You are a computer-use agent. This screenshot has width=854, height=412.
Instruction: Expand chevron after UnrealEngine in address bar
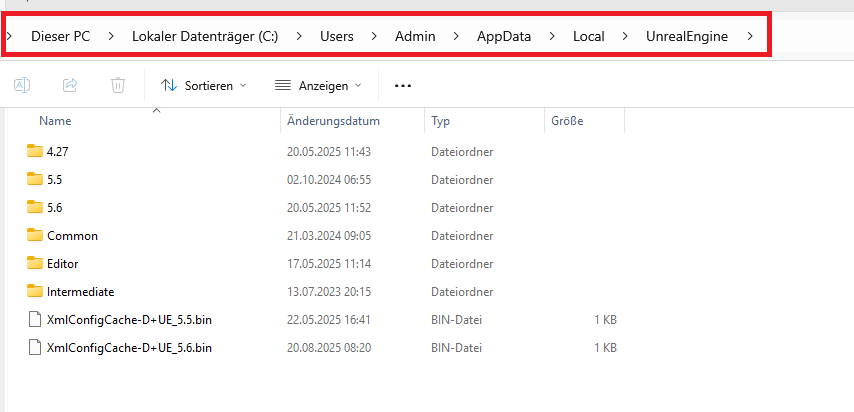pos(750,37)
